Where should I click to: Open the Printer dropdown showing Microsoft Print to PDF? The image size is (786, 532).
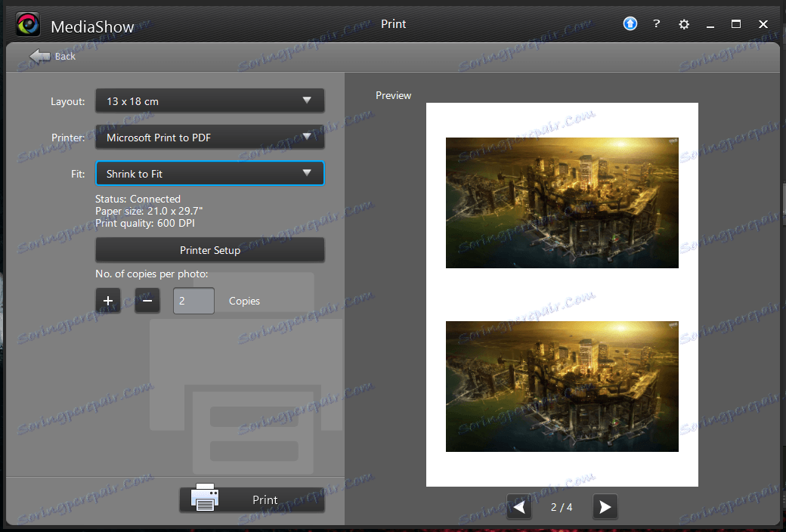click(210, 138)
